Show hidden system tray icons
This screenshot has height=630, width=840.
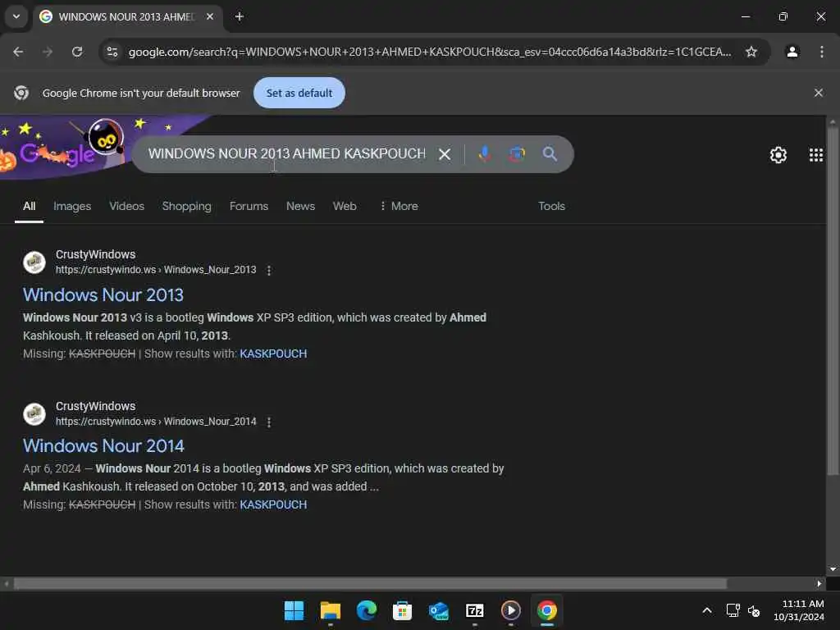tap(707, 610)
